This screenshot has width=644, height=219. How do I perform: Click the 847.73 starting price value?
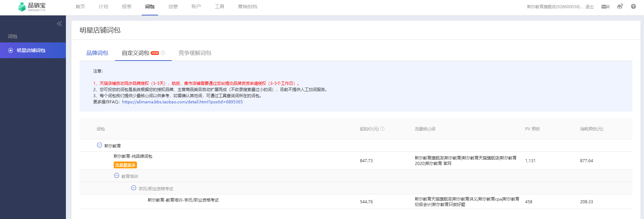(x=366, y=161)
